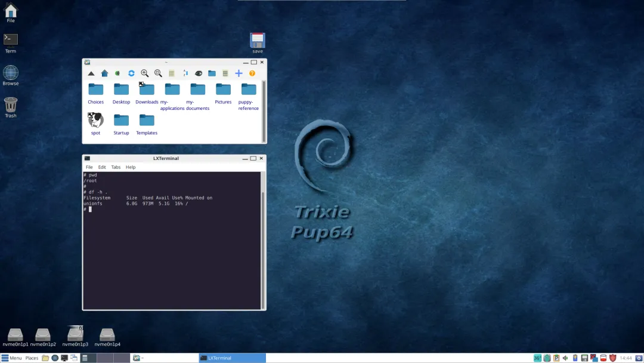Select the Downloads folder
The width and height of the screenshot is (644, 363).
pos(147,93)
